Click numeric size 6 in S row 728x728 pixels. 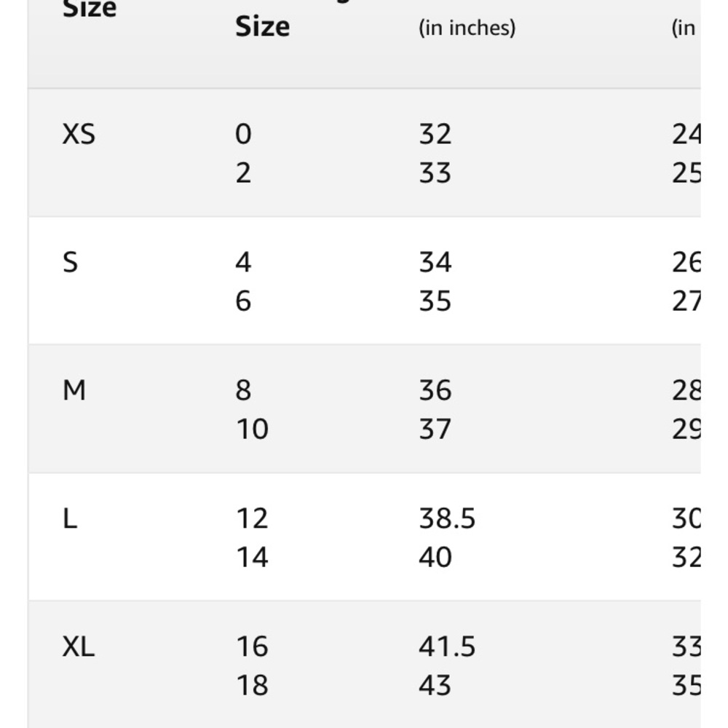point(243,301)
